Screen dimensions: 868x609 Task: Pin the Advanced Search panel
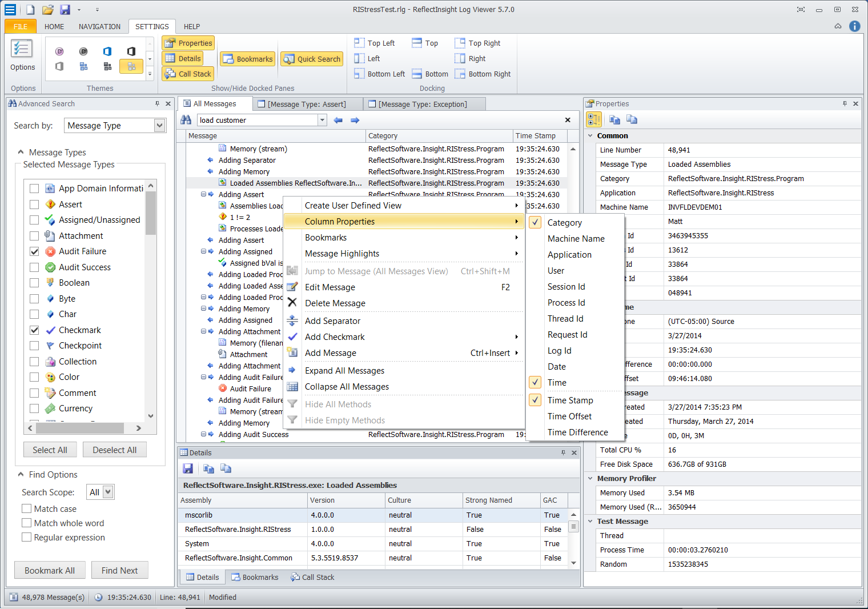coord(157,103)
